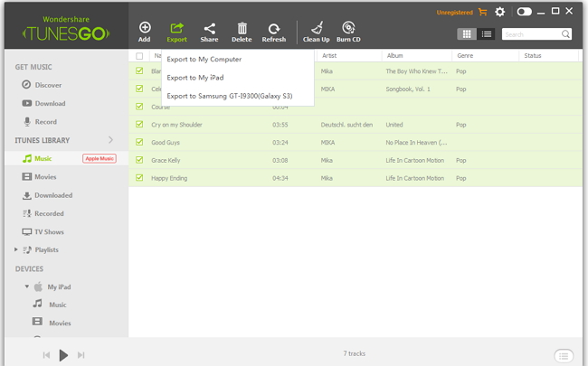This screenshot has width=588, height=366.
Task: Select the Grace Kelly track name
Action: click(166, 160)
